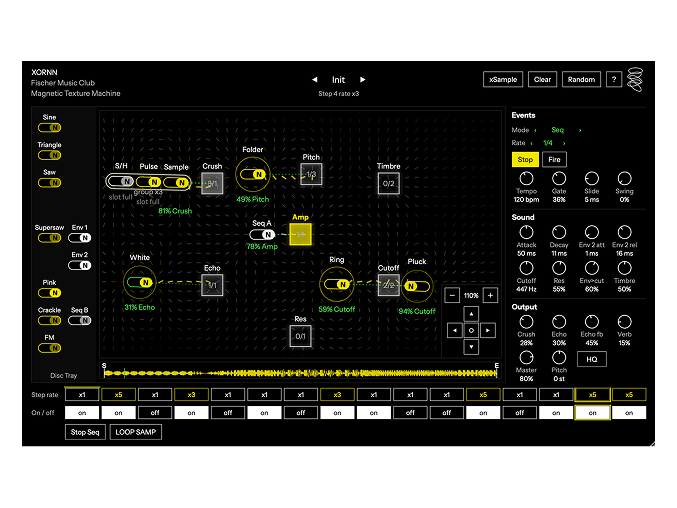Click the Init preset name
This screenshot has height=508, width=677.
338,80
